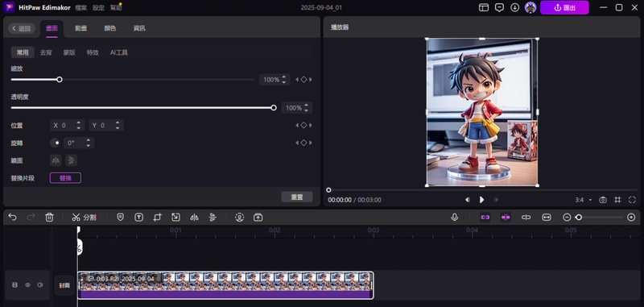Take a snapshot with the camera icon
Image resolution: width=644 pixels, height=307 pixels.
[x=603, y=200]
